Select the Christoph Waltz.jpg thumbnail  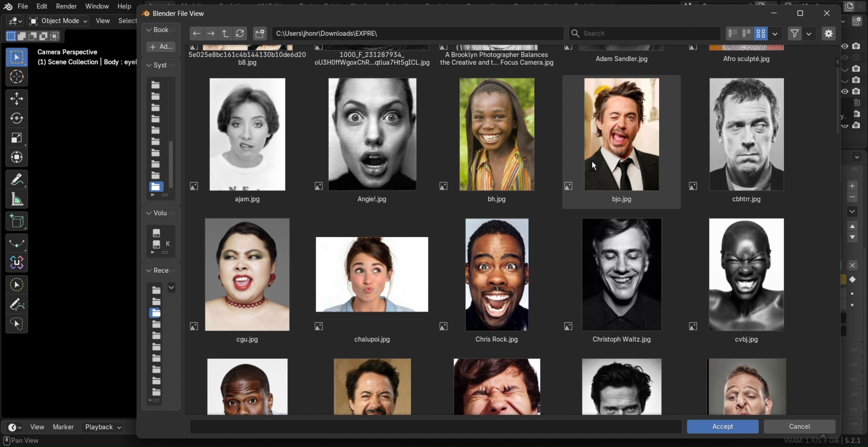(x=622, y=275)
